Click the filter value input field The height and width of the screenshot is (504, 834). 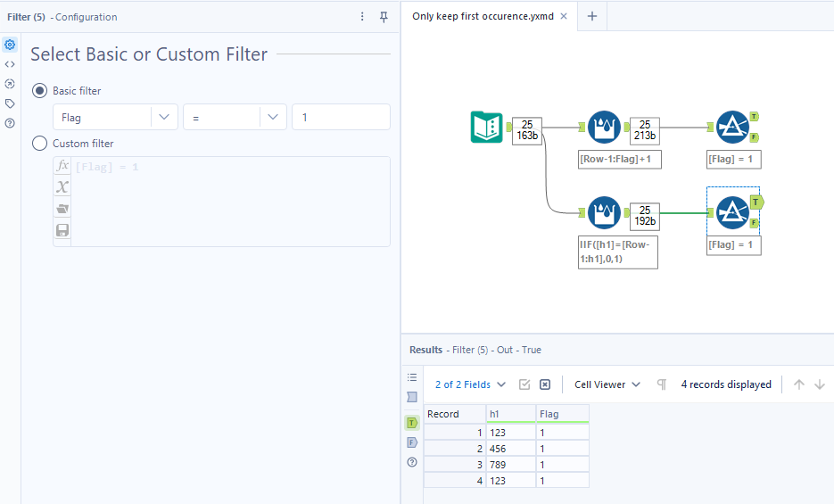(340, 118)
